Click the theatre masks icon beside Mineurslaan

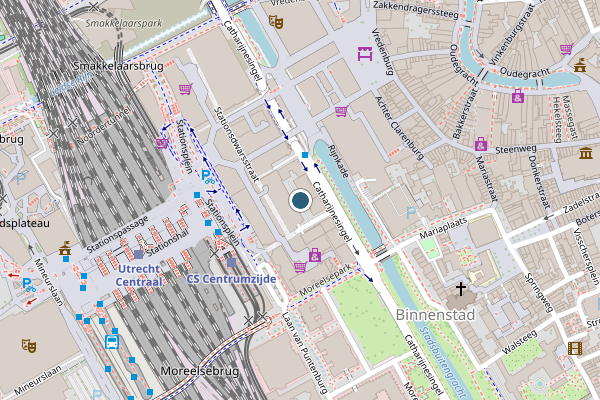(x=29, y=346)
